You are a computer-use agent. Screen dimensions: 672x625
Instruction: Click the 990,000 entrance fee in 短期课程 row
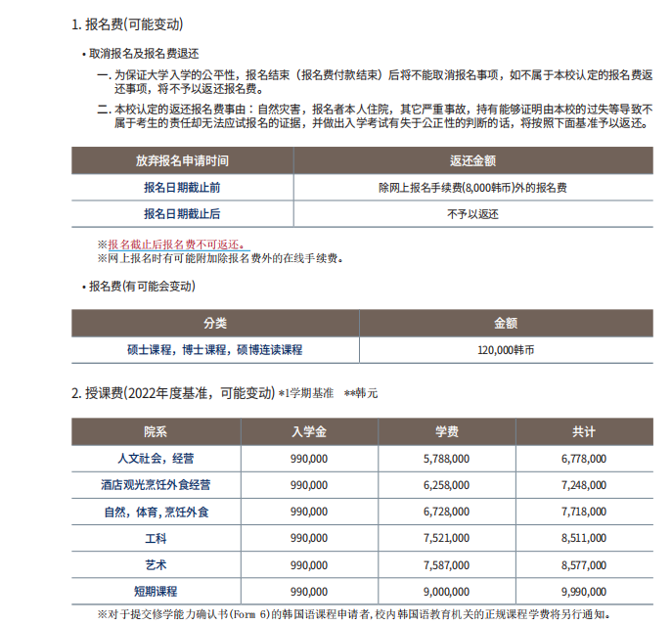309,592
